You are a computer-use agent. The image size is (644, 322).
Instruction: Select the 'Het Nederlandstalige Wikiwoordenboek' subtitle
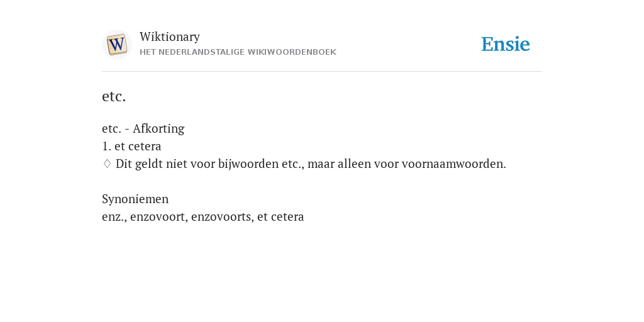[238, 52]
